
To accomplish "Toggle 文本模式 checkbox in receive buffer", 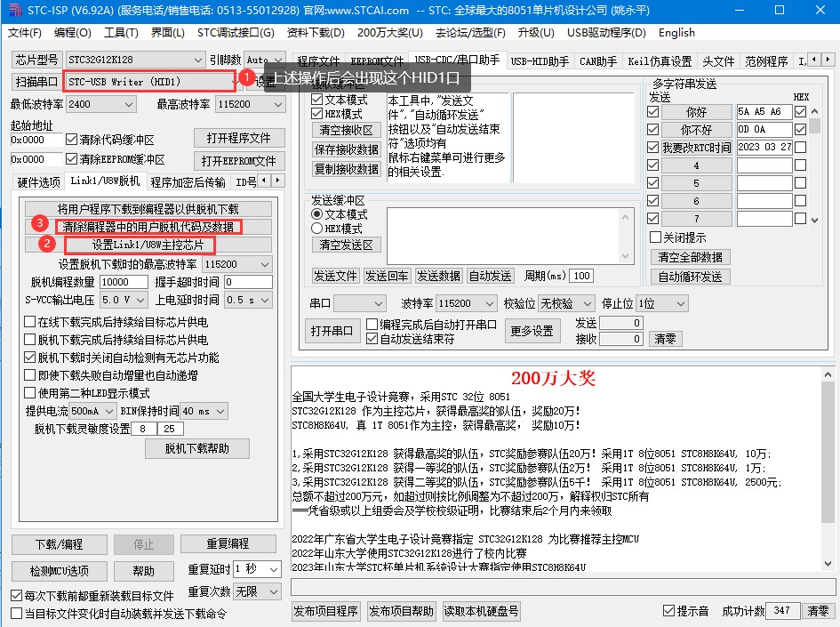I will [317, 100].
